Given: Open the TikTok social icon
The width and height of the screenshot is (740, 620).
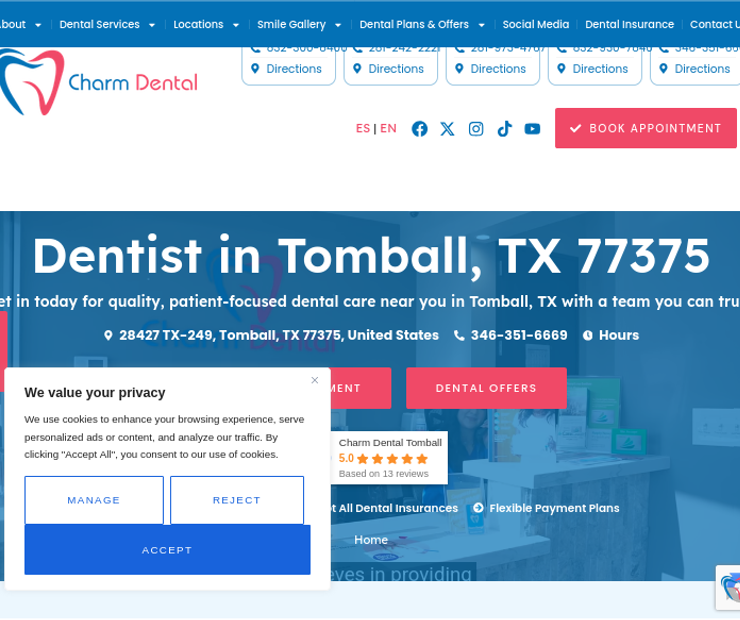Looking at the screenshot, I should click(505, 129).
